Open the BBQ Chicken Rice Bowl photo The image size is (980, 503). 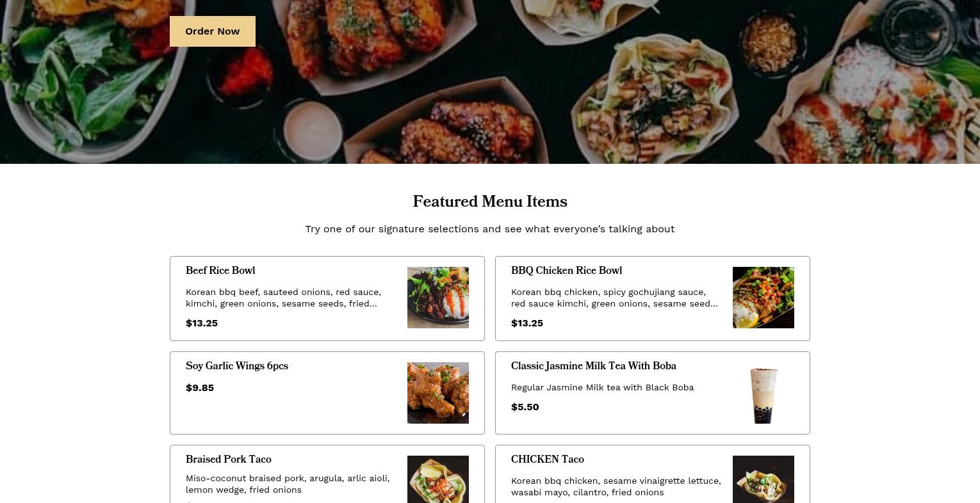764,298
